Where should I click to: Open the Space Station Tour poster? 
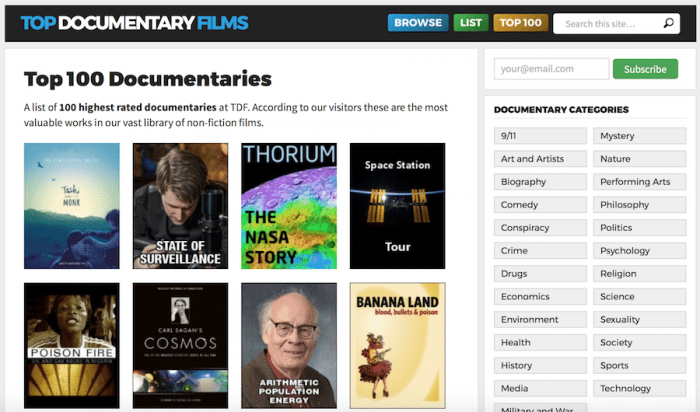397,206
